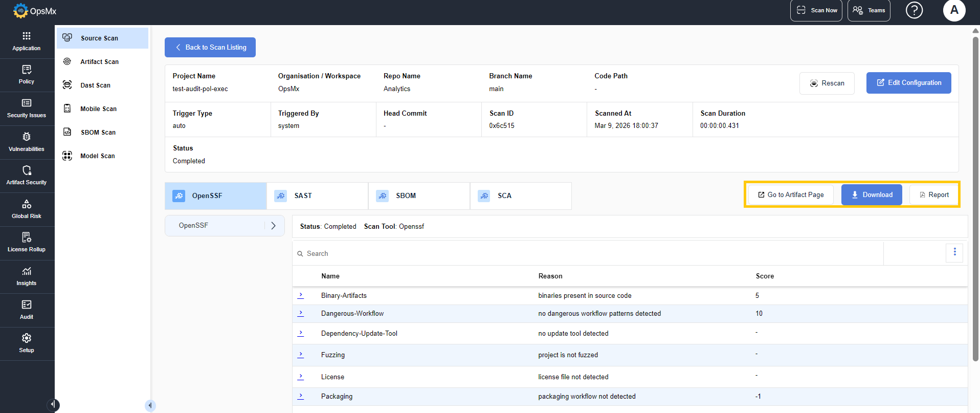Select Artifact Scan in the menu

point(100,62)
